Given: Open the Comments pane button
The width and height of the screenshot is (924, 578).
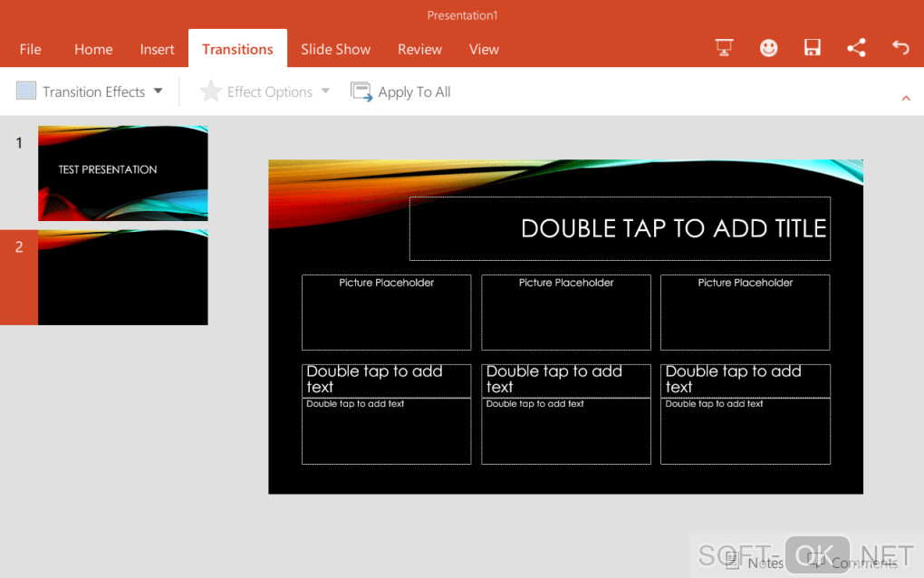Looking at the screenshot, I should [x=852, y=562].
